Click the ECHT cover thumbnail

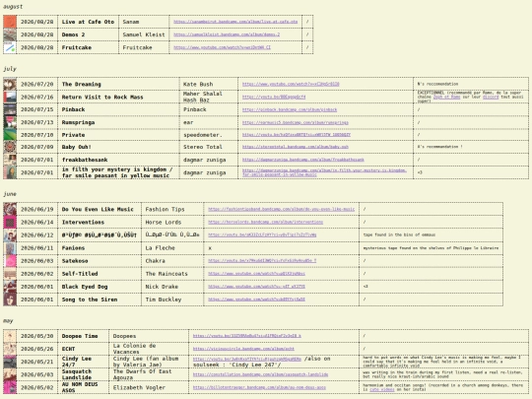pos(10,349)
